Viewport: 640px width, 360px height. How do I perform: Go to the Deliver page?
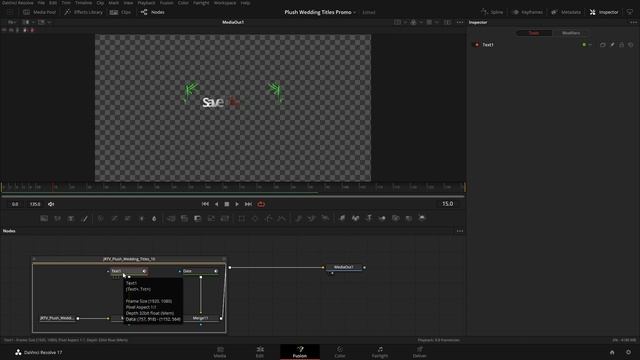pos(420,352)
